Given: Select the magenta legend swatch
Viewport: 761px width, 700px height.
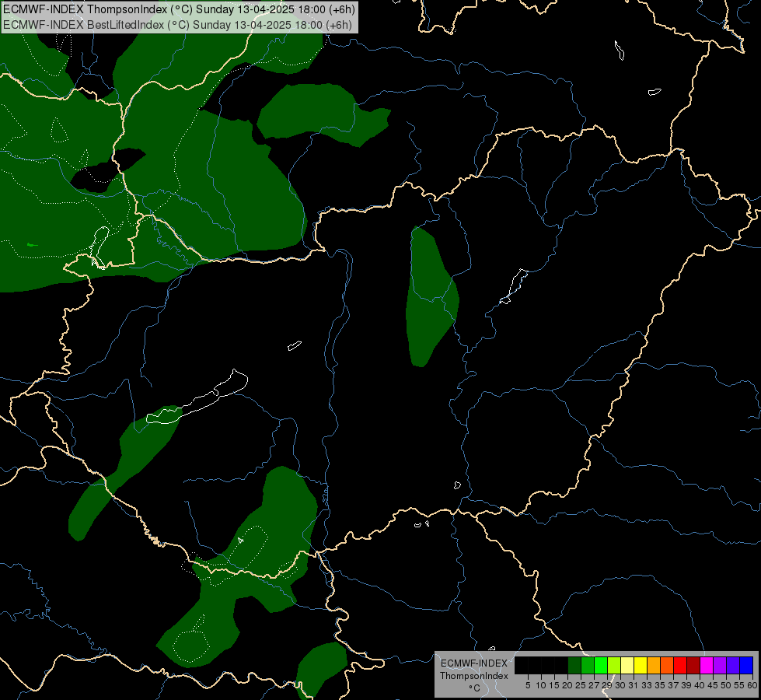Looking at the screenshot, I should 707,665.
